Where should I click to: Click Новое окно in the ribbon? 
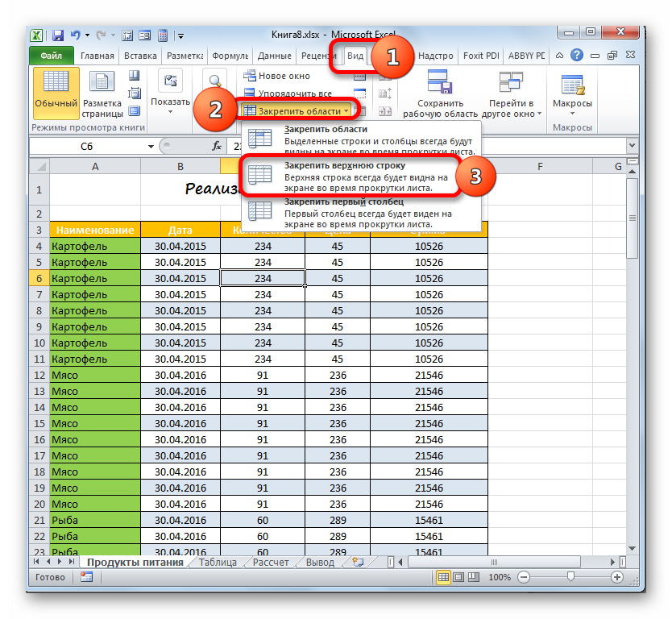point(276,76)
